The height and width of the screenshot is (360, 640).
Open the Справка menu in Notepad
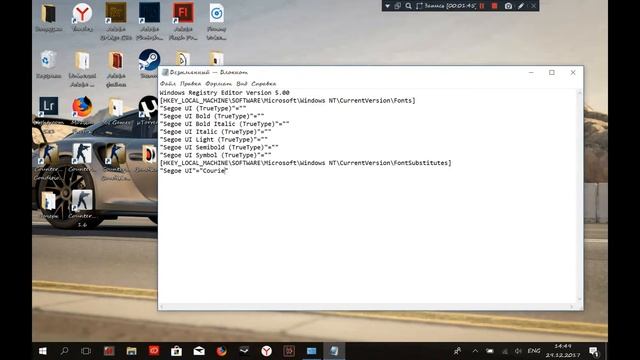point(264,83)
